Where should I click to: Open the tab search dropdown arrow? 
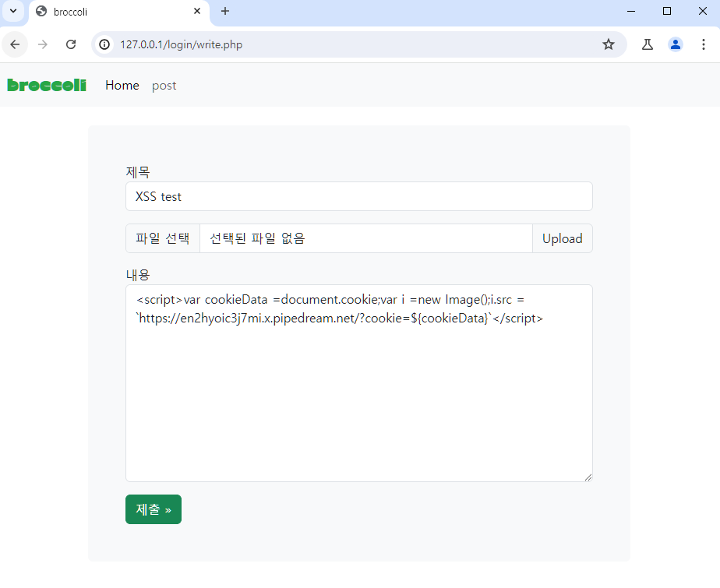(x=13, y=11)
